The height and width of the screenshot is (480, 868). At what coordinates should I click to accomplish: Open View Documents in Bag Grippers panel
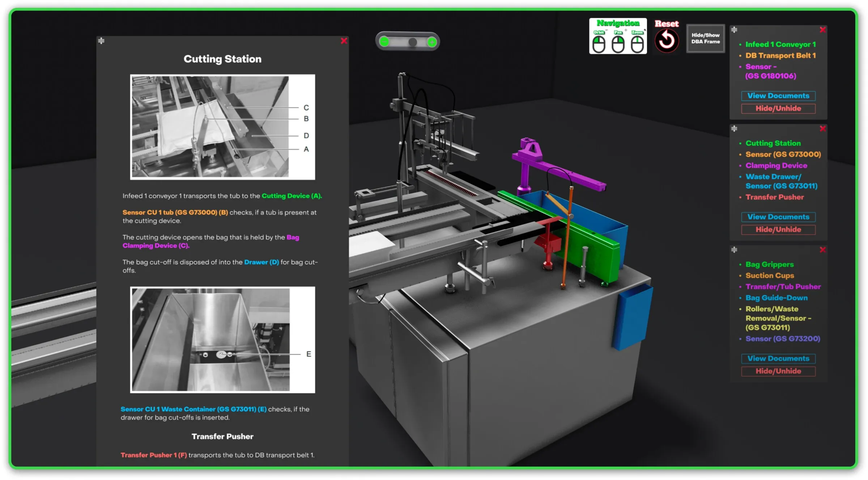click(x=778, y=359)
